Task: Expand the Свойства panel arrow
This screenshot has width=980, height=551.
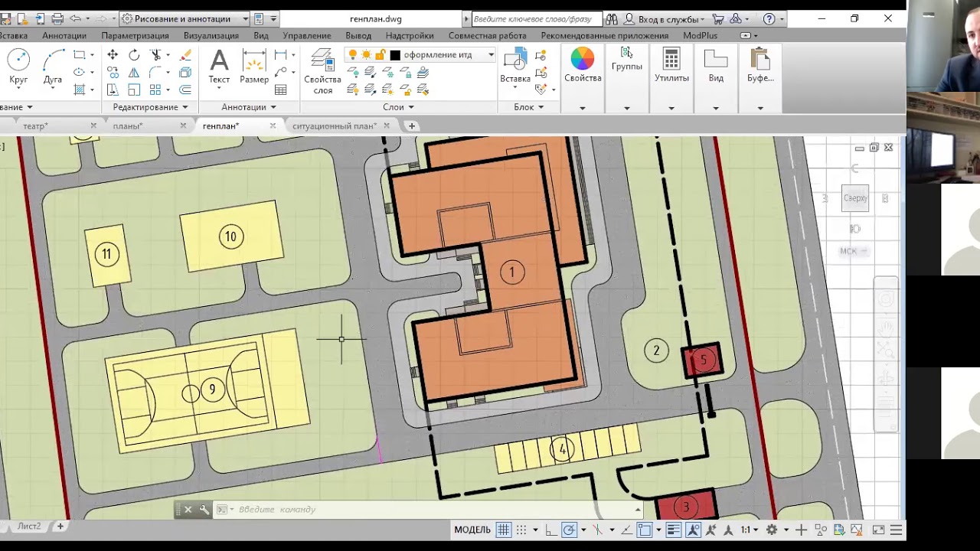Action: coord(583,108)
